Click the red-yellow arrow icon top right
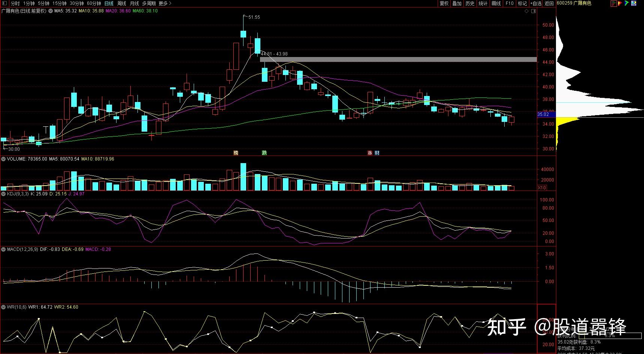The image size is (644, 354). point(620,3)
